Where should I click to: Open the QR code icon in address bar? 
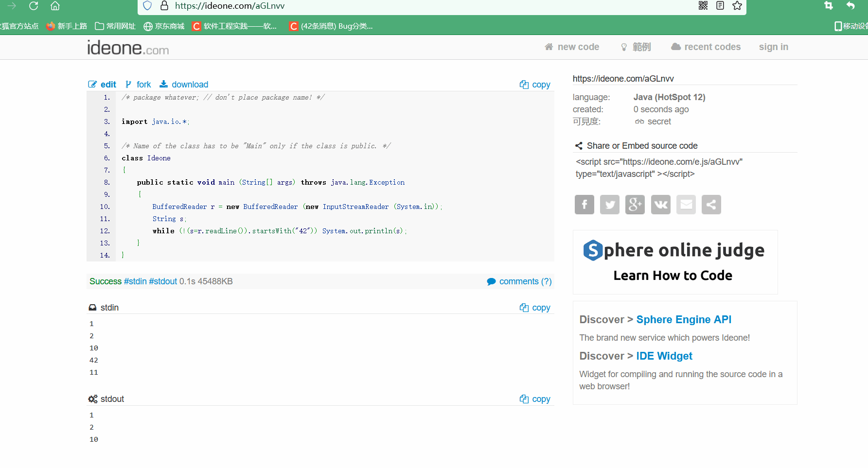coord(703,5)
